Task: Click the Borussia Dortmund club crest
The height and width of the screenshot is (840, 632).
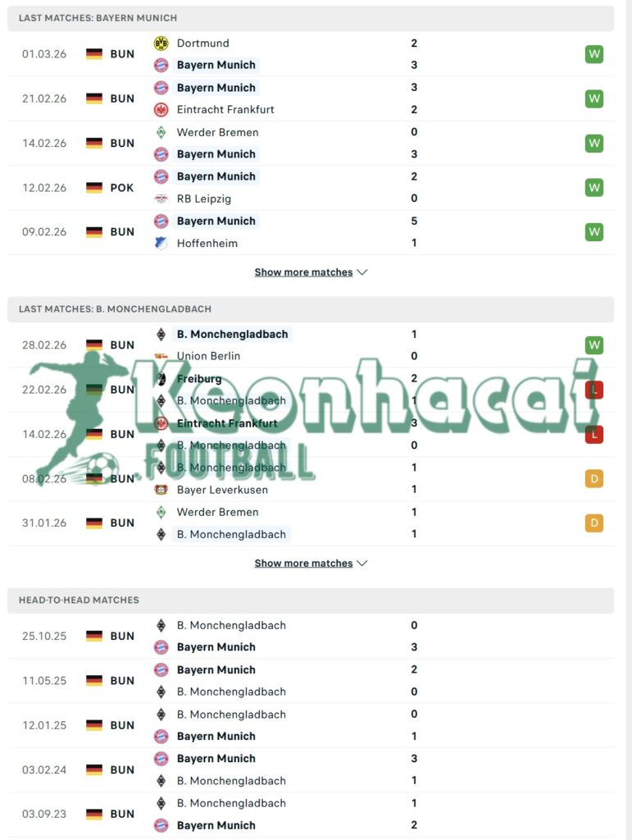Action: click(161, 43)
